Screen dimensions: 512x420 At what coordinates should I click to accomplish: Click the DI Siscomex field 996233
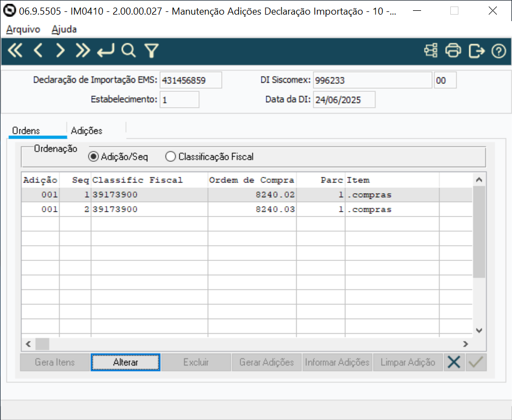(x=372, y=80)
